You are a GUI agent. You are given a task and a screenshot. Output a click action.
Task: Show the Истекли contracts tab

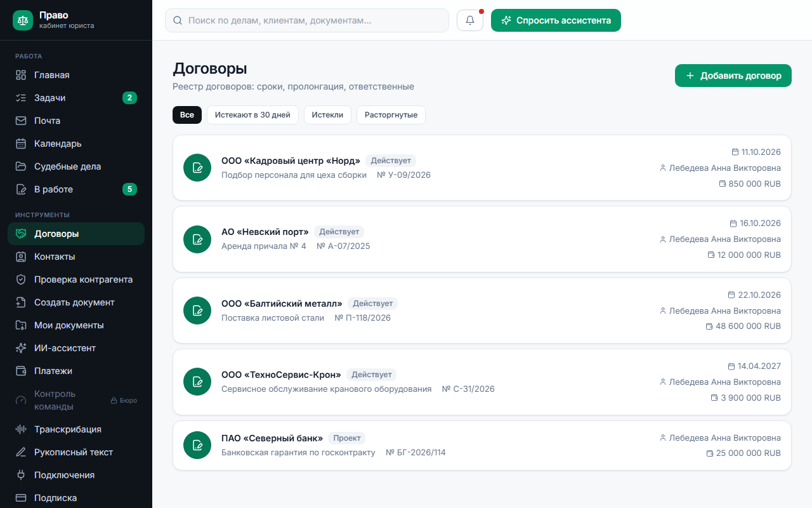click(327, 115)
